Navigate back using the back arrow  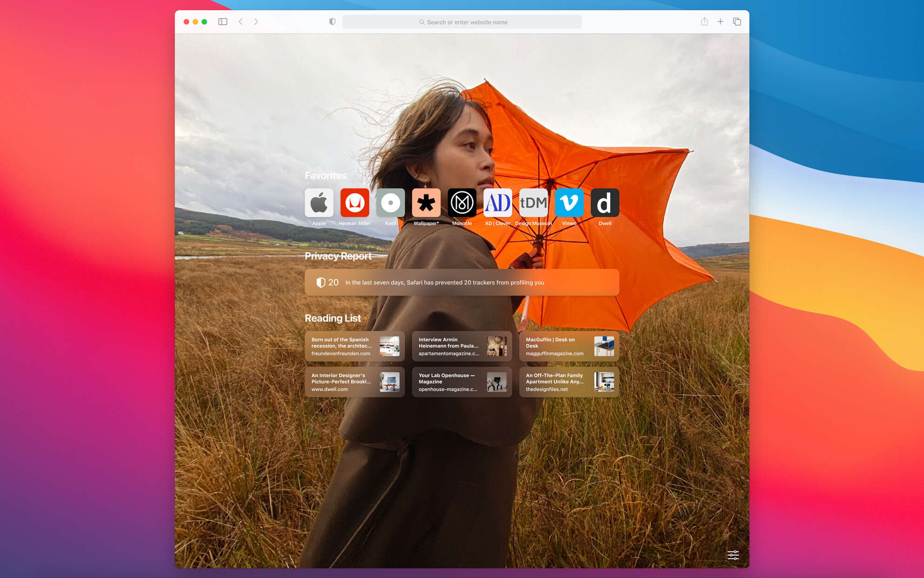[x=240, y=21]
